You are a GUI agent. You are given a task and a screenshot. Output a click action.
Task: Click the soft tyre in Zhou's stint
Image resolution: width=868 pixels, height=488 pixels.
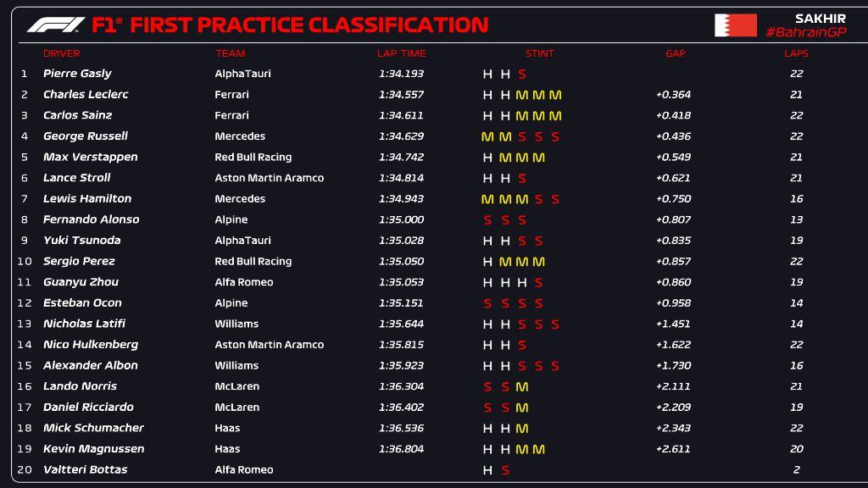538,283
